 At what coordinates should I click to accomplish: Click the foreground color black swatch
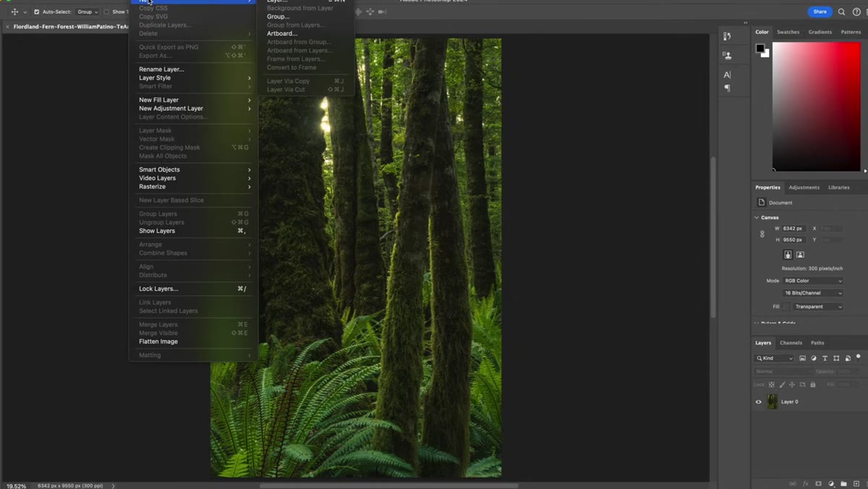click(x=760, y=48)
